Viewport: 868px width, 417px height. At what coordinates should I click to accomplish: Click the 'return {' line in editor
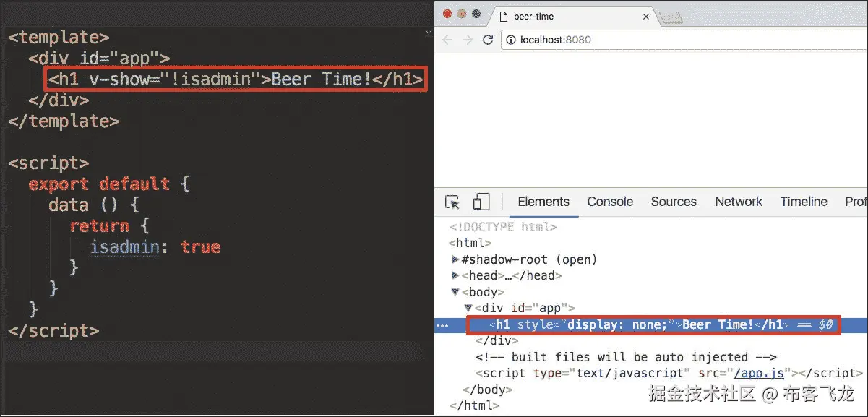[x=109, y=225]
